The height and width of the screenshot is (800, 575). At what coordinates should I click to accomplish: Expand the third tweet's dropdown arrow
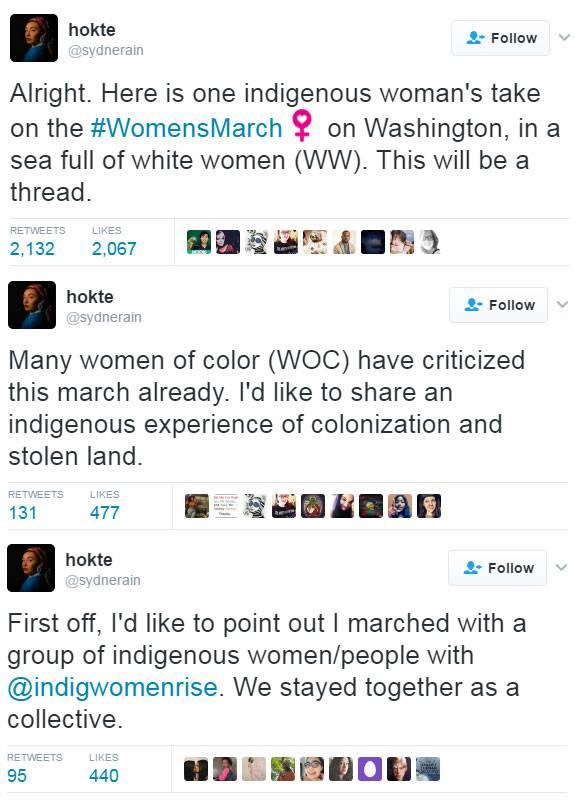click(x=561, y=567)
